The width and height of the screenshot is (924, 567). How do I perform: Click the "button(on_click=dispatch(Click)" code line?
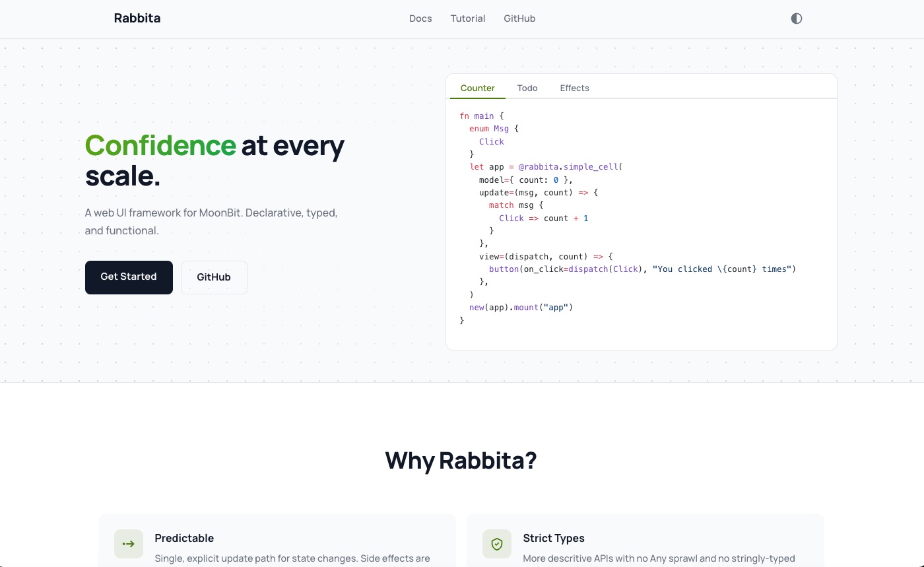pyautogui.click(x=643, y=269)
